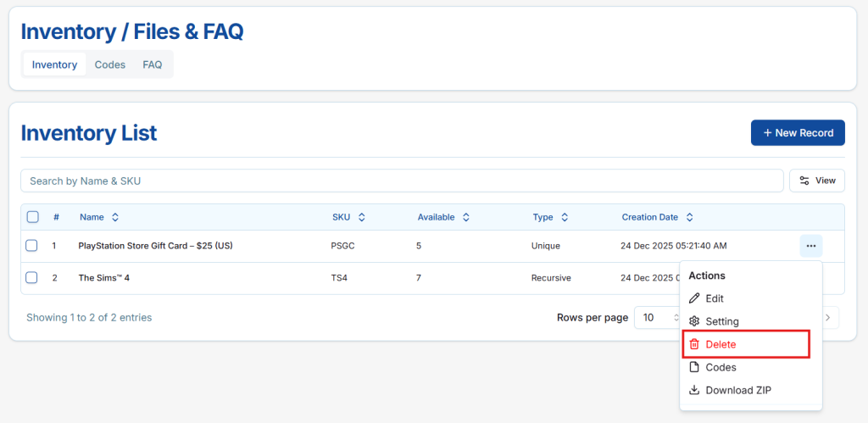Open the Rows per page dropdown

[x=658, y=318]
